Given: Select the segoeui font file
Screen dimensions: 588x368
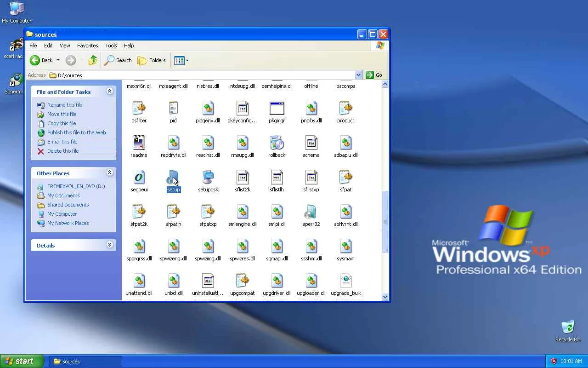Looking at the screenshot, I should [139, 178].
